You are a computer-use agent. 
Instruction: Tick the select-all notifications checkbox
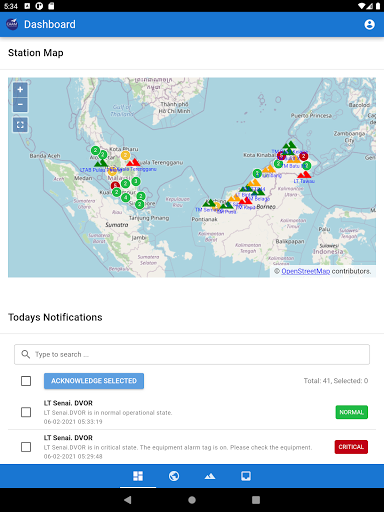tap(26, 381)
